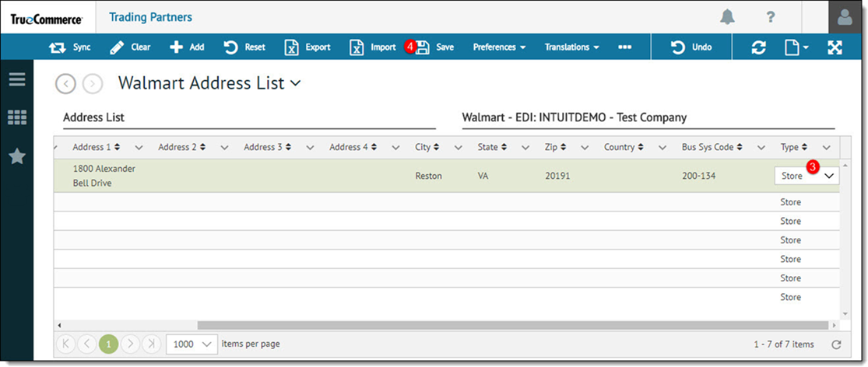
Task: Toggle fullscreen with the expand arrows icon
Action: point(835,47)
